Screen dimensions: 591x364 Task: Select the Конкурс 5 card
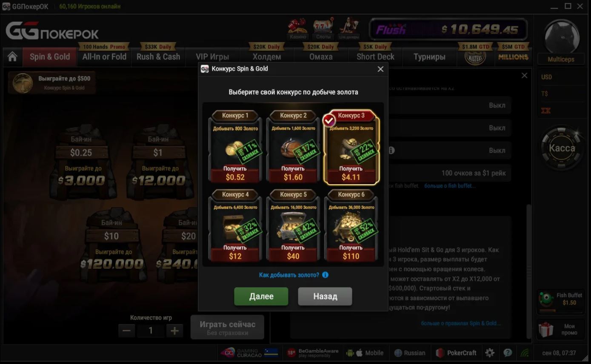coord(293,225)
